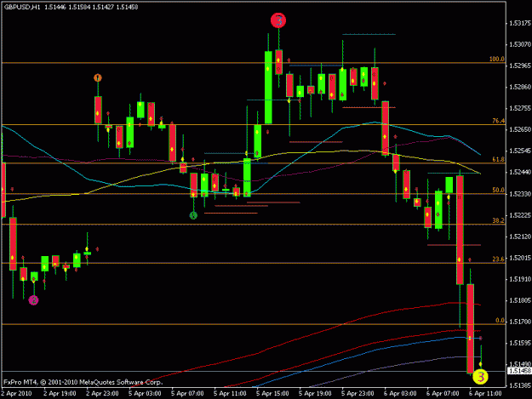
Task: Select the orange circled wave marker above 2 Apr 23:00 candle
Action: click(98, 78)
